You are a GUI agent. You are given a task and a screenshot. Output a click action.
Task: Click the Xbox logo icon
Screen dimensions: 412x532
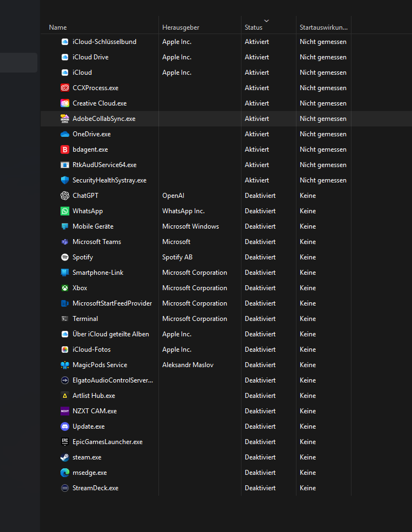coord(65,288)
